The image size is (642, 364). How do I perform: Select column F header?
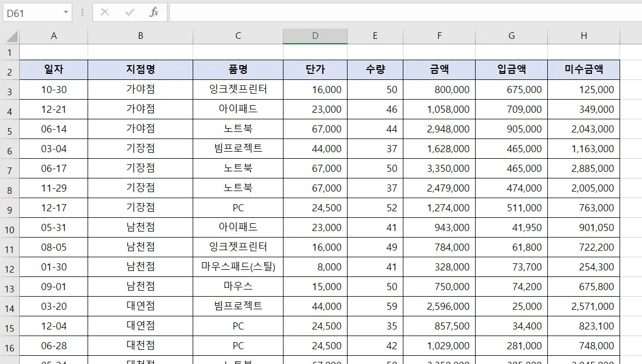439,36
